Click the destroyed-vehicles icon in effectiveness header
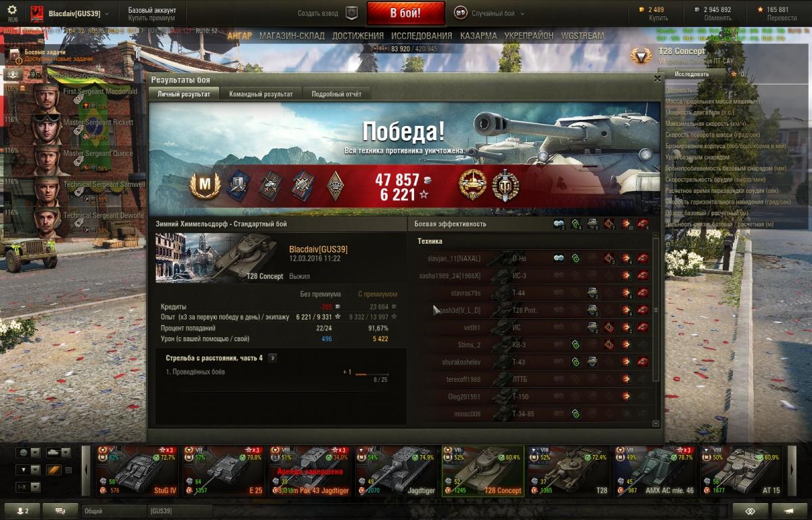812x520 pixels. coord(643,223)
